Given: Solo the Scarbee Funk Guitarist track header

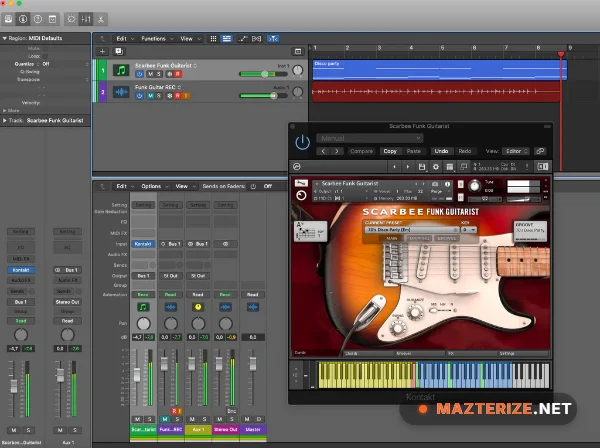Looking at the screenshot, I should click(159, 74).
